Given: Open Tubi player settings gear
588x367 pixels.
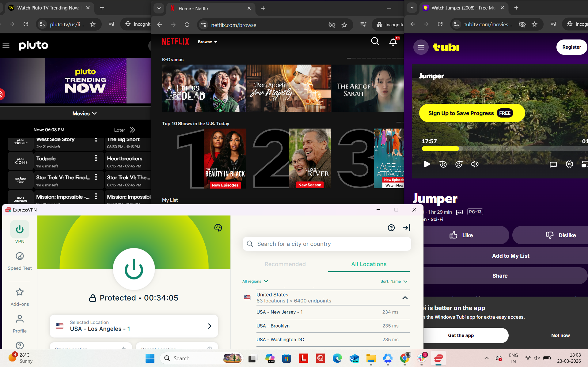Looking at the screenshot, I should 569,164.
